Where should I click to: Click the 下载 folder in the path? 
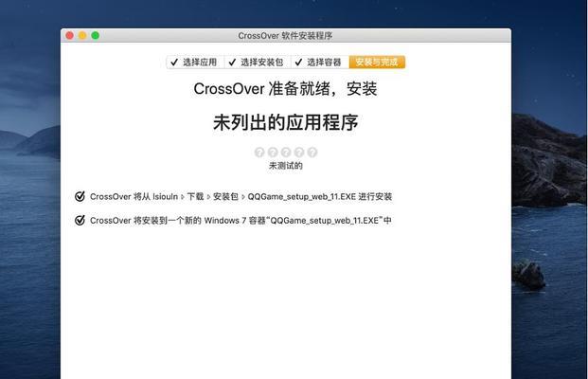(x=195, y=197)
